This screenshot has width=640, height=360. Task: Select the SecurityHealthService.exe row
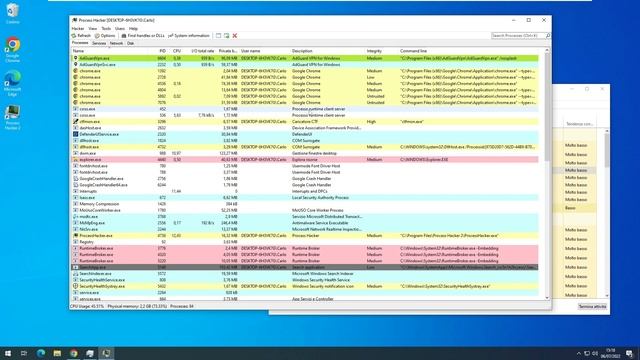pos(304,280)
